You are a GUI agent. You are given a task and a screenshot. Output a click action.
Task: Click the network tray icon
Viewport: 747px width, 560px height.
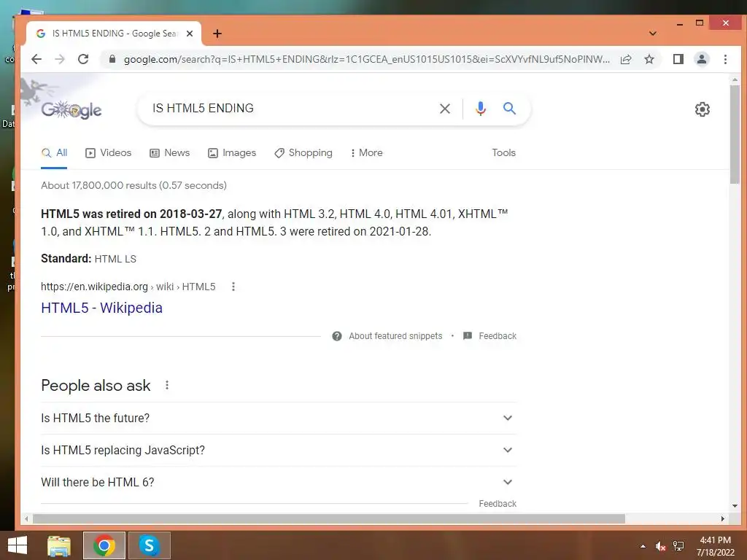tap(678, 546)
